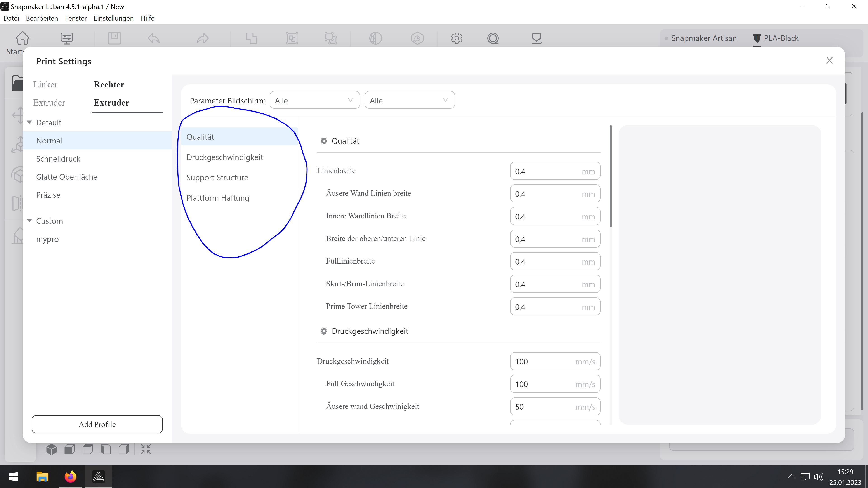Switch to the Linker Extruder tab
The image size is (868, 488).
point(49,94)
